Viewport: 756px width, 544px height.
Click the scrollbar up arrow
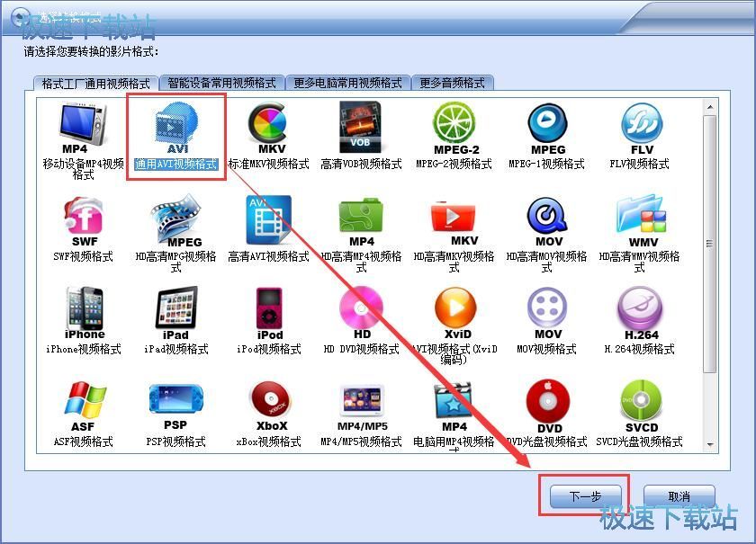click(x=710, y=106)
